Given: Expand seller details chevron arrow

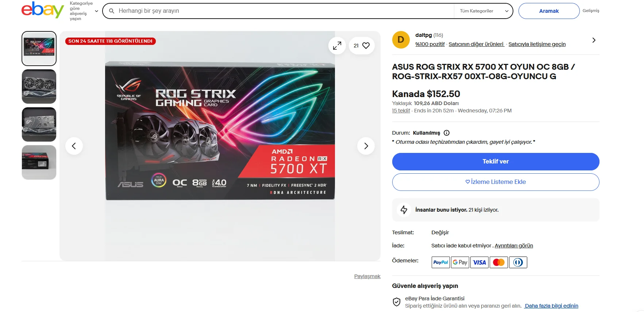Looking at the screenshot, I should pos(594,40).
